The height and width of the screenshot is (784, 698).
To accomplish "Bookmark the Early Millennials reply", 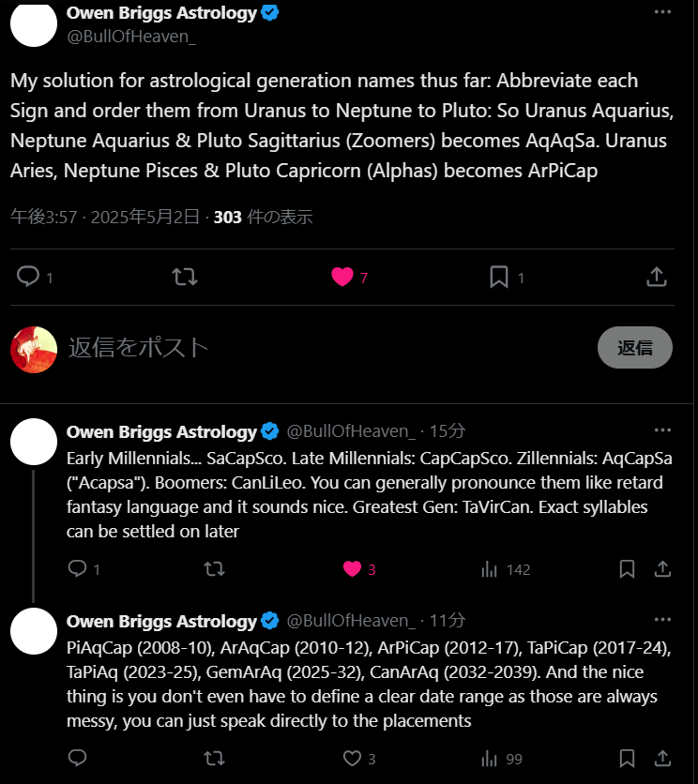I will click(627, 569).
